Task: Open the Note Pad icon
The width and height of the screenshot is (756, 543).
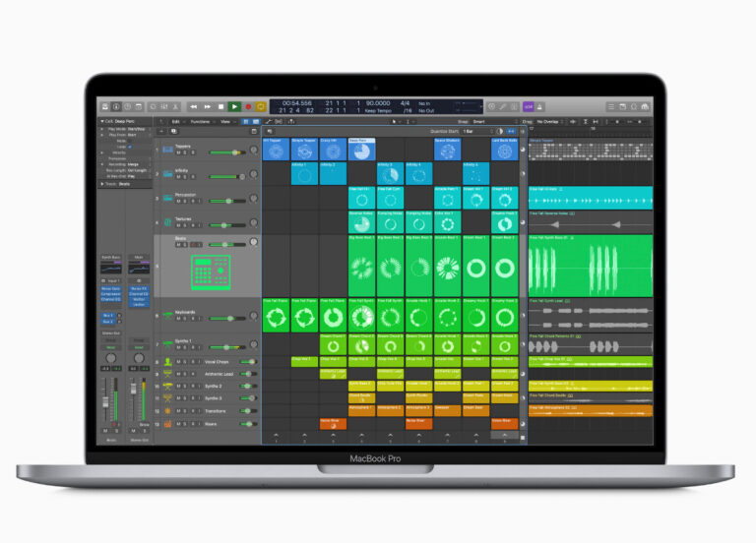Action: click(x=622, y=106)
